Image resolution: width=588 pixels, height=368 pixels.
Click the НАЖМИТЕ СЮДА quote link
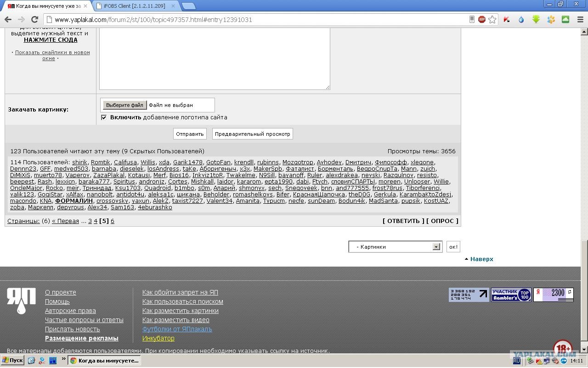pyautogui.click(x=51, y=40)
